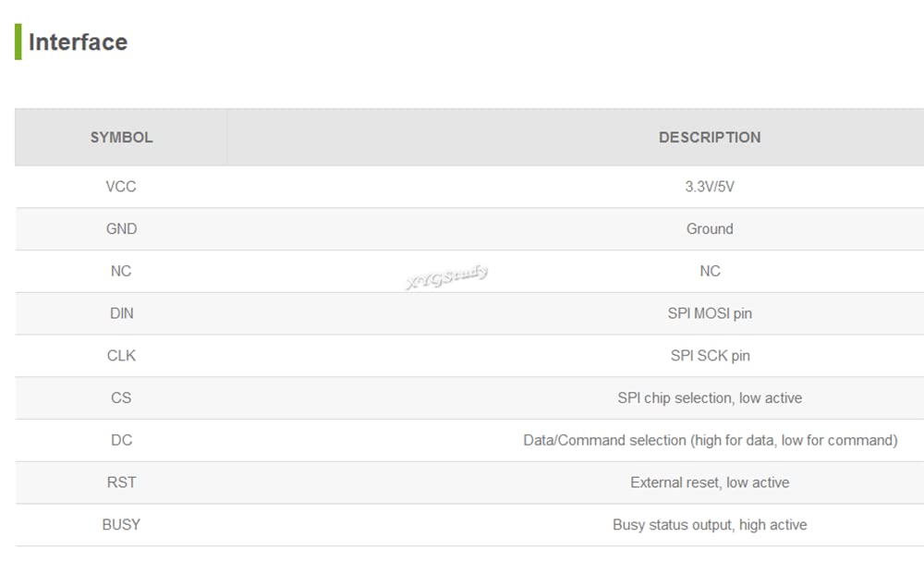Image resolution: width=924 pixels, height=574 pixels.
Task: Click the XYGStudy watermark logo
Action: [x=447, y=275]
